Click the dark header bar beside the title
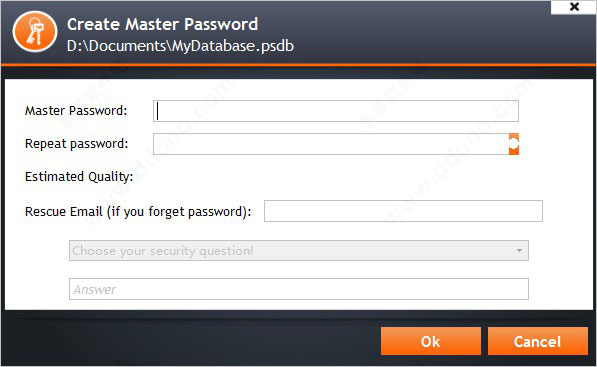597x367 pixels. pos(419,34)
